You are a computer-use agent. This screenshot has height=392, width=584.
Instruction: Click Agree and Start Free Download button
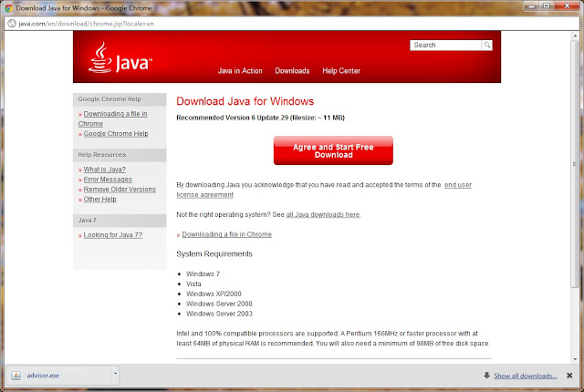click(333, 150)
